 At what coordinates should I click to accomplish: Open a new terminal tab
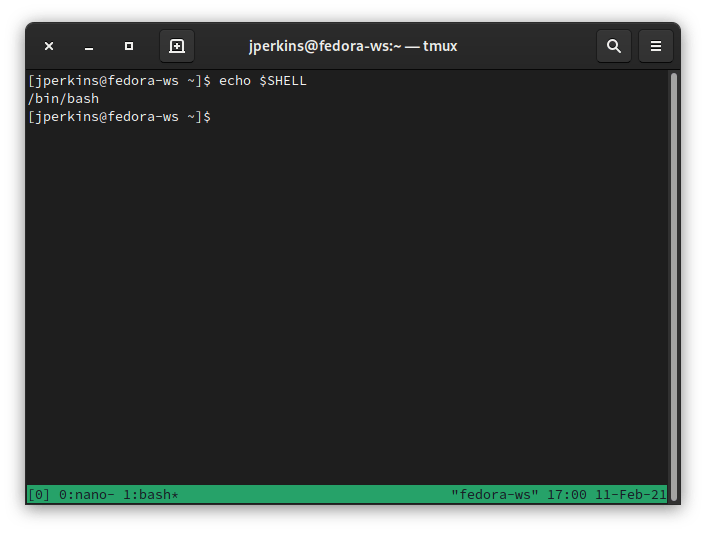coord(177,46)
